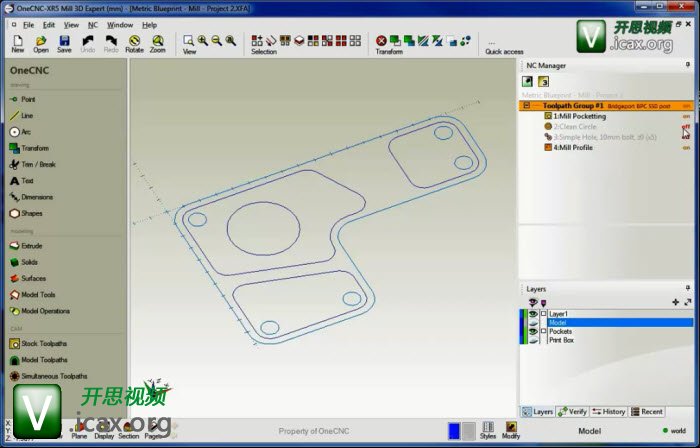Click the eye dropdown in Layers header
The image size is (700, 448).
(533, 303)
